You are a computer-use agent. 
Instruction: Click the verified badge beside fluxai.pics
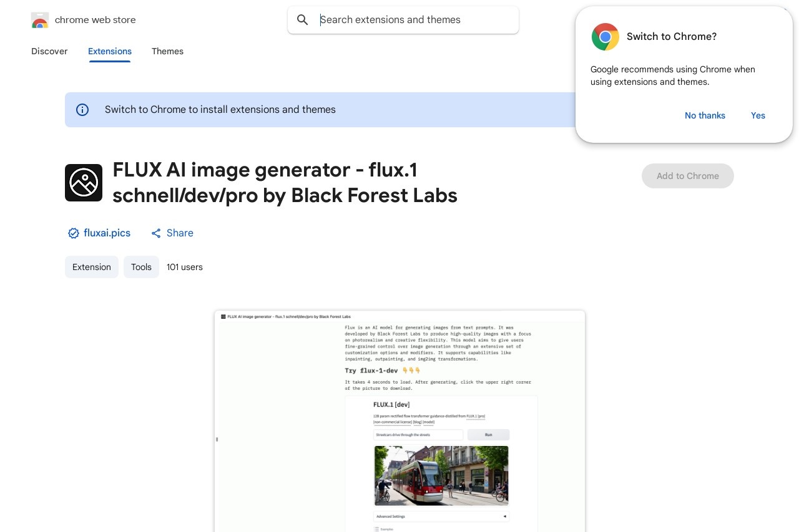(74, 233)
